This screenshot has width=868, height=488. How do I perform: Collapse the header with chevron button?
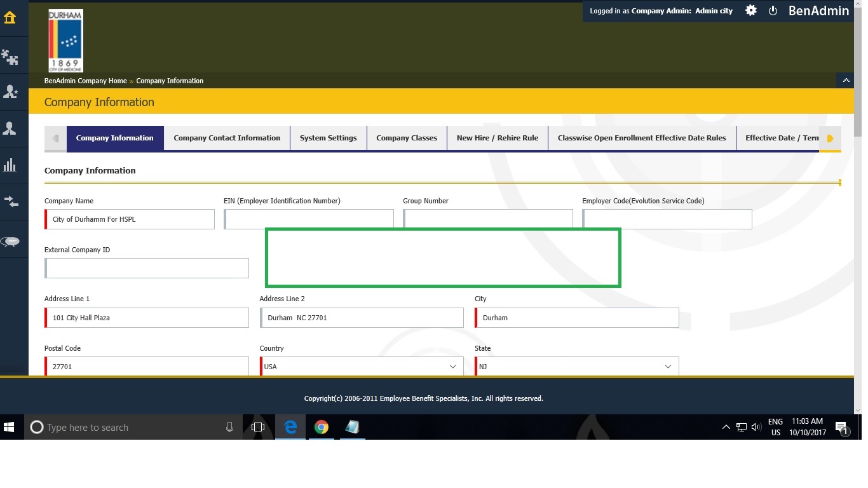pyautogui.click(x=846, y=81)
